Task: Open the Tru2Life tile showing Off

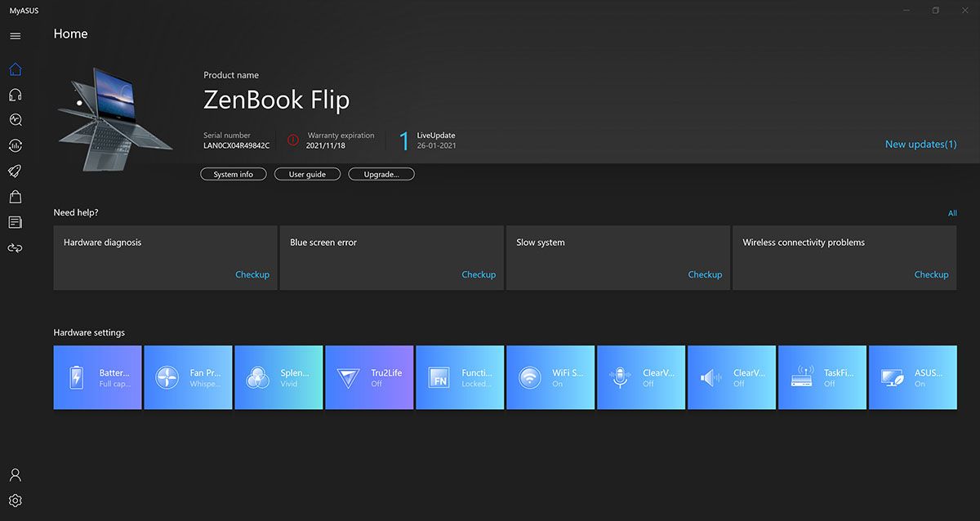Action: click(369, 377)
